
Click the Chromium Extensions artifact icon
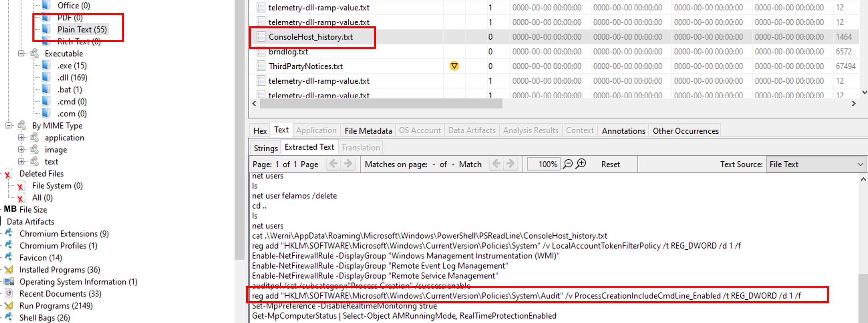click(x=9, y=233)
